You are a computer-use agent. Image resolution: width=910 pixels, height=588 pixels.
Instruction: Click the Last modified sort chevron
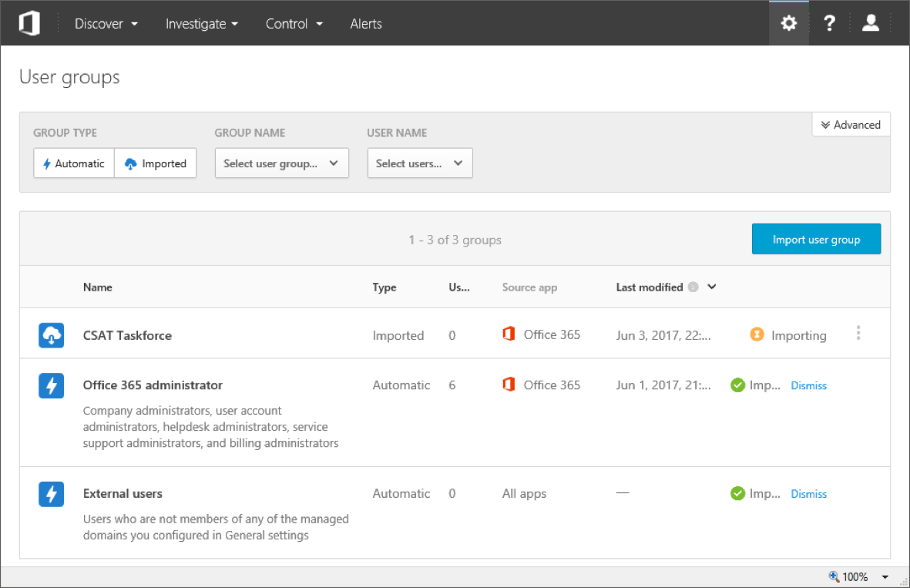[710, 287]
